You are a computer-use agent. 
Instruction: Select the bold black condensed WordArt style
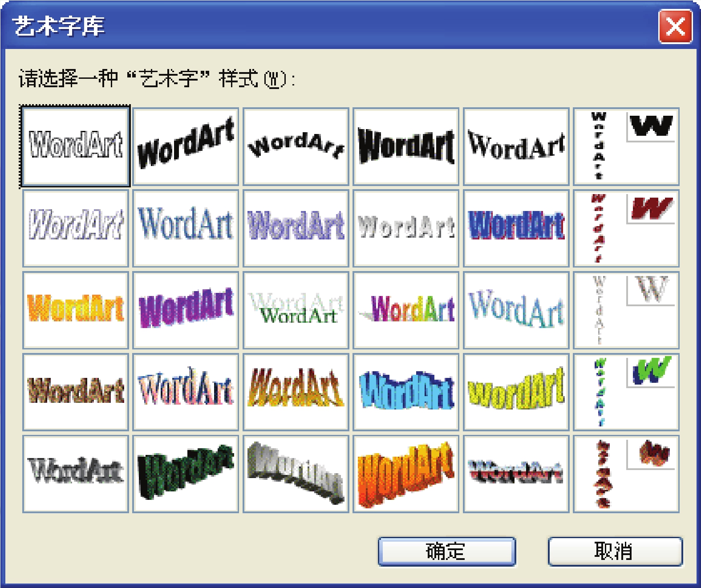[406, 146]
